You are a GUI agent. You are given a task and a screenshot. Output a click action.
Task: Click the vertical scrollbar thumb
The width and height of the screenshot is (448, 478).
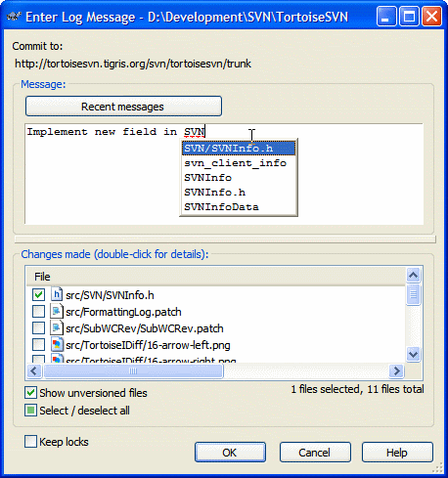pos(413,294)
